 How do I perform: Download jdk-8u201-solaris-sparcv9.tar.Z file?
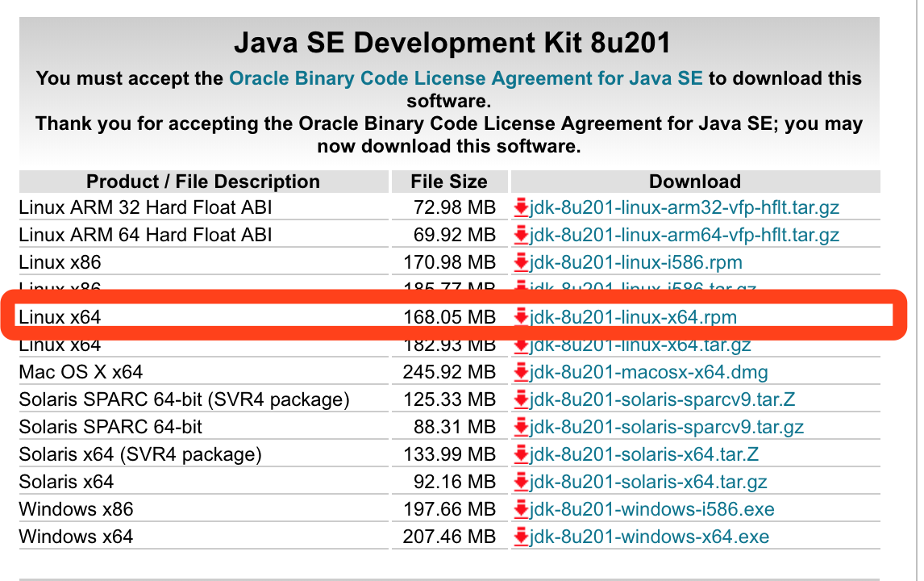662,399
